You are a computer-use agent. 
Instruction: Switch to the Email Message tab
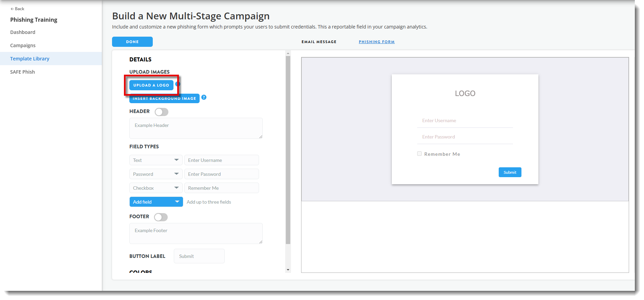pyautogui.click(x=319, y=42)
